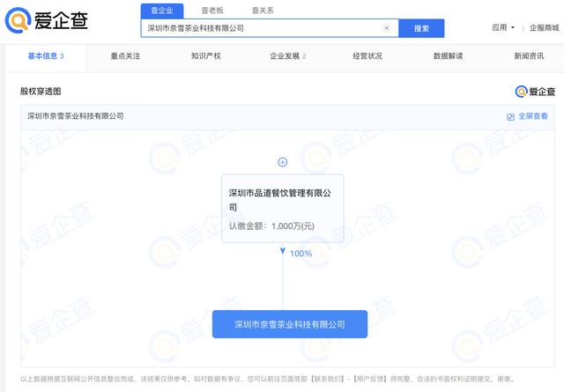564x392 pixels.
Task: Click the 深圳市品道餐饮管理有限公司 shareholder node
Action: point(283,208)
